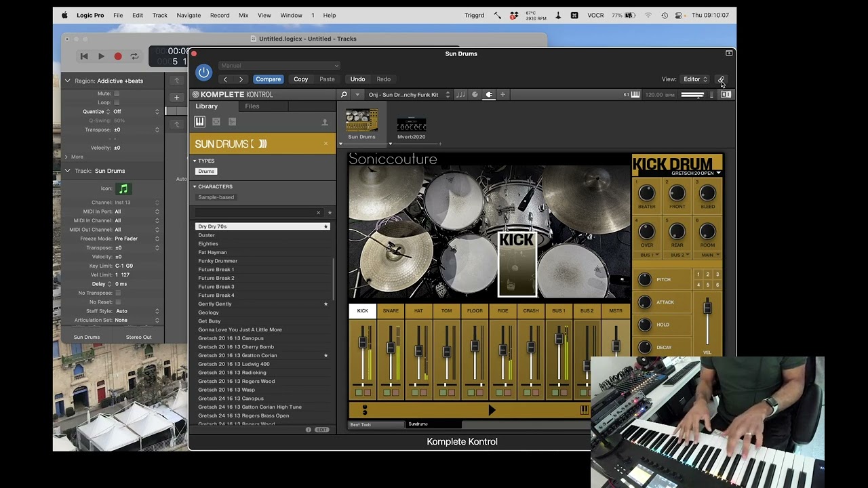Open the View Editor dropdown
The height and width of the screenshot is (488, 868).
pos(695,79)
